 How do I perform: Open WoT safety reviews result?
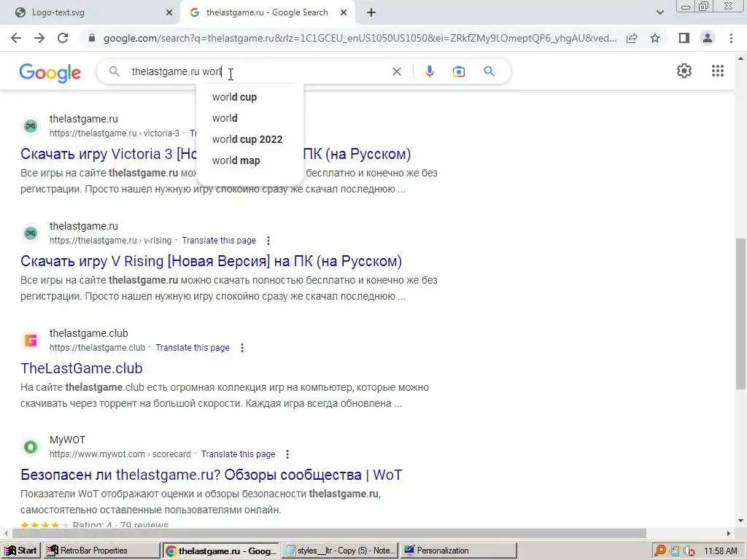pyautogui.click(x=211, y=475)
